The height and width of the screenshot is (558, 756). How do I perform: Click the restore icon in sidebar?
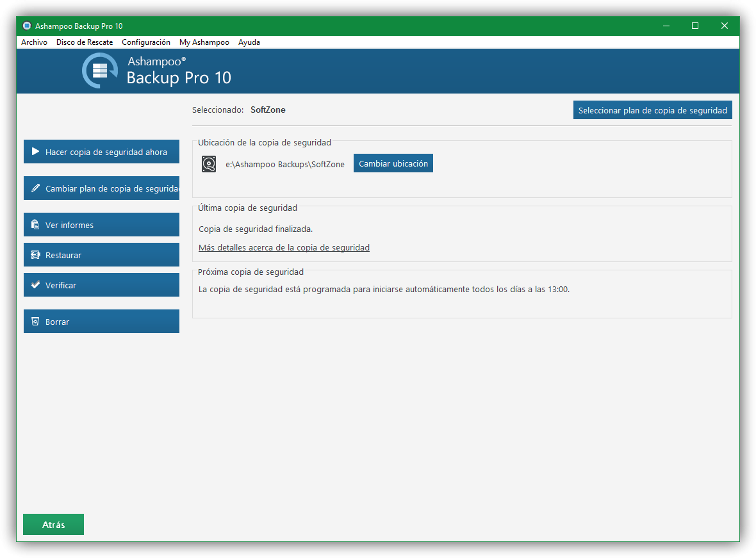(35, 254)
